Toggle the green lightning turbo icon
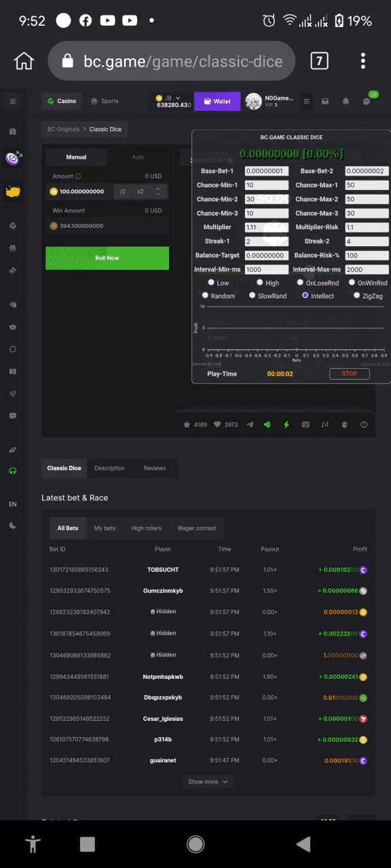 point(286,425)
